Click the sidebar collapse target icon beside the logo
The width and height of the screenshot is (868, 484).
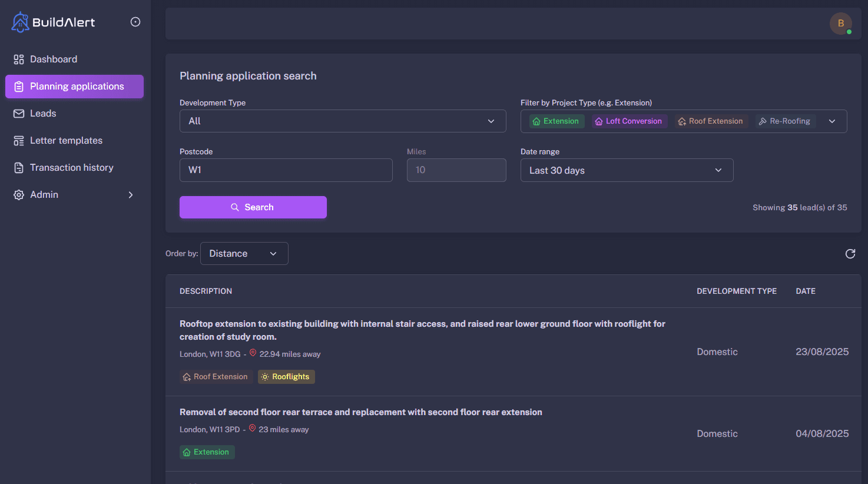(x=135, y=21)
